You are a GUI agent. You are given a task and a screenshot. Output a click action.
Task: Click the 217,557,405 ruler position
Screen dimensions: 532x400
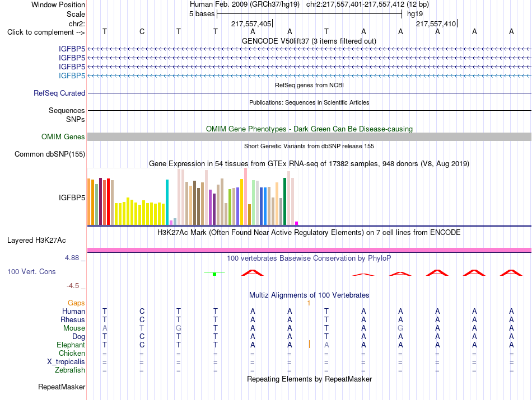[x=251, y=23]
